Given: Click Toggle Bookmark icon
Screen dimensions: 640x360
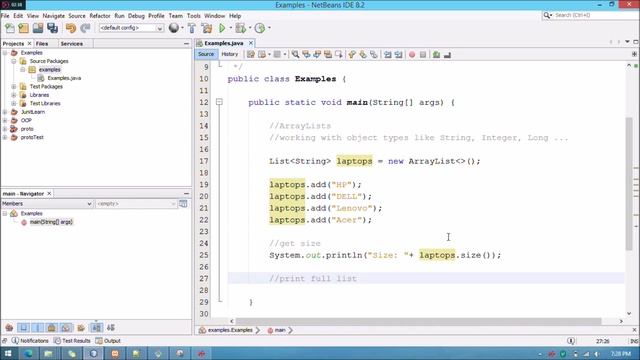Looking at the screenshot, I should [373, 54].
